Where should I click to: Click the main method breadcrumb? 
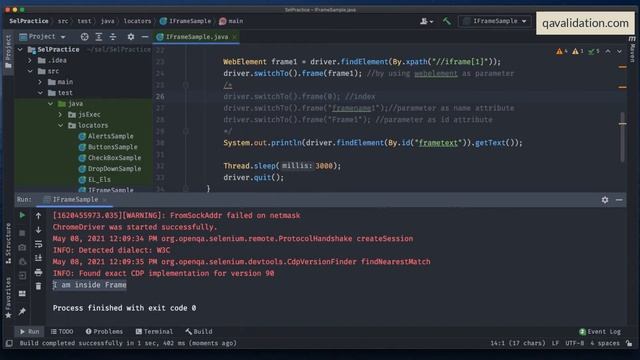(231, 21)
